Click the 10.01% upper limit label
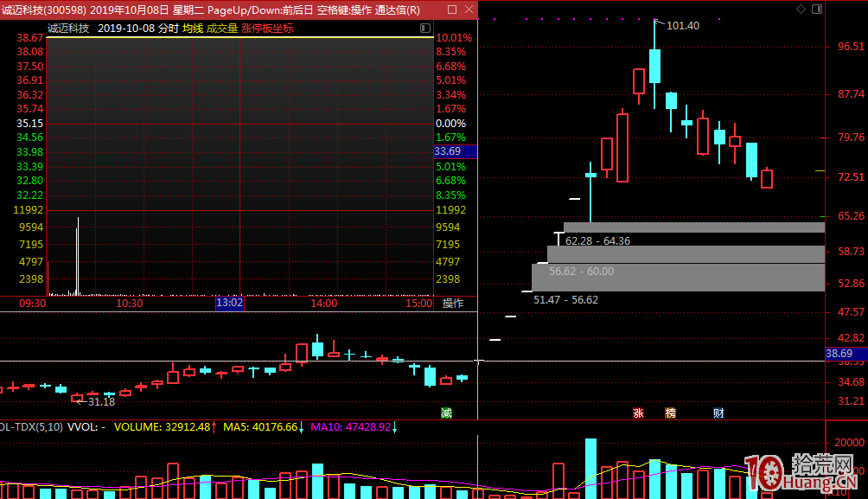 pyautogui.click(x=454, y=38)
